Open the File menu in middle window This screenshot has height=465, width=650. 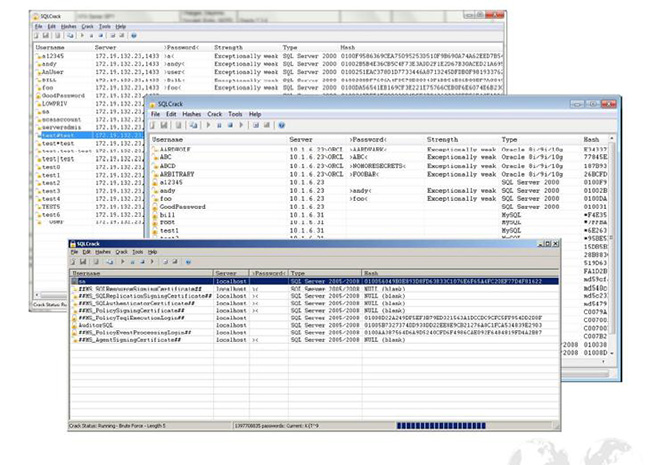click(x=155, y=114)
